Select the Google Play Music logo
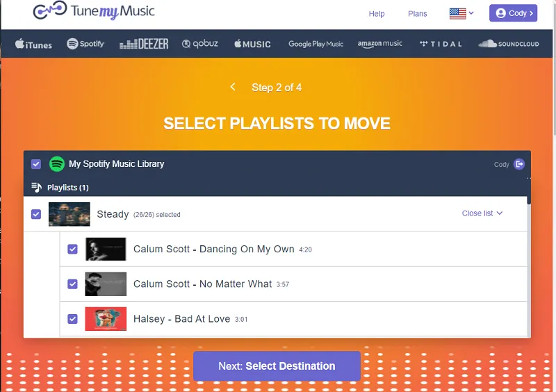 coord(316,44)
